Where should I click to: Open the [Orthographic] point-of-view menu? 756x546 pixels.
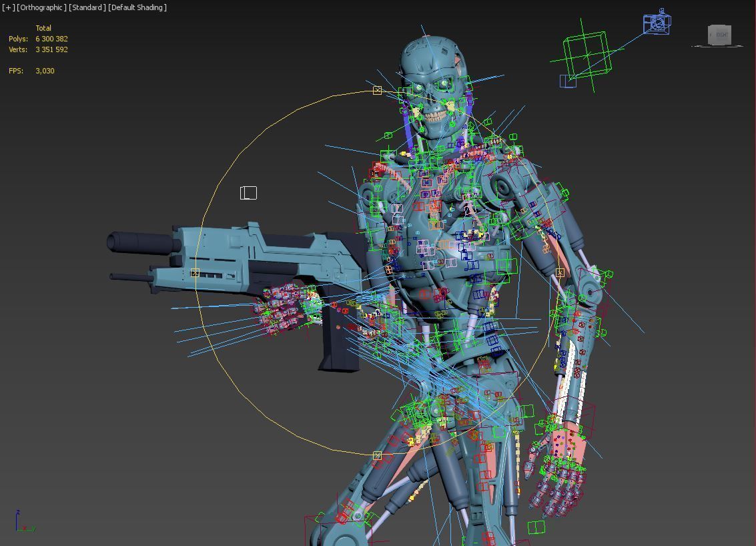pos(41,7)
